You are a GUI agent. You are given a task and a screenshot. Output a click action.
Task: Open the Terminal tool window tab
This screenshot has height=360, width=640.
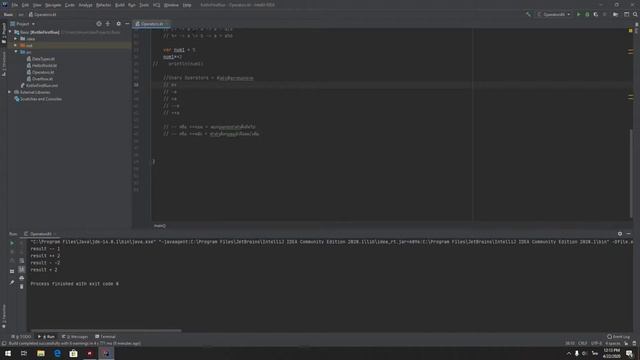click(105, 337)
